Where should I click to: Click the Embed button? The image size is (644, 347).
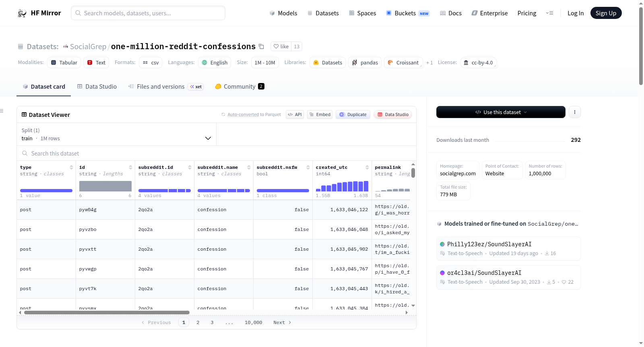[x=320, y=114]
